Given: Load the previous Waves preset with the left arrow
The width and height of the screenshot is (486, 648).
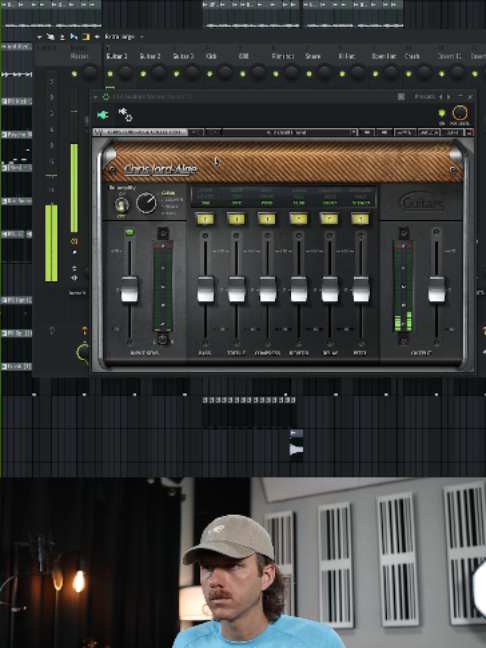Looking at the screenshot, I should tap(367, 132).
